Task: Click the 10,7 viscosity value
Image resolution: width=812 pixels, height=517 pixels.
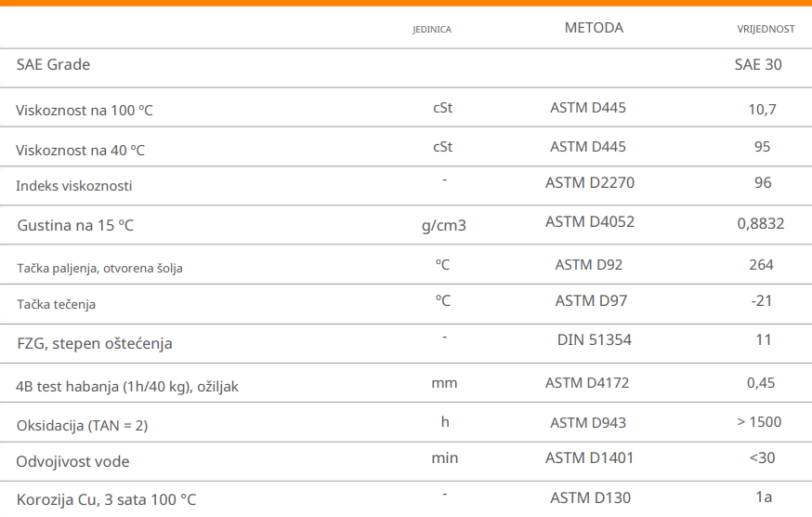Action: (762, 110)
